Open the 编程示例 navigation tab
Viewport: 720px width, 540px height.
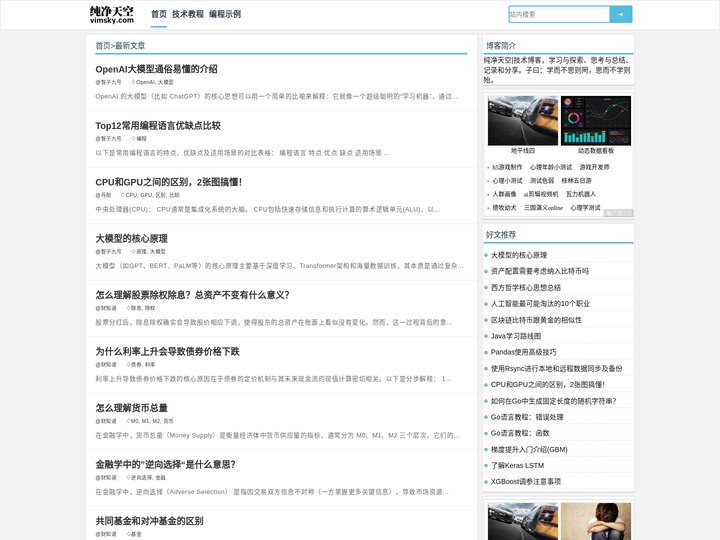(225, 14)
